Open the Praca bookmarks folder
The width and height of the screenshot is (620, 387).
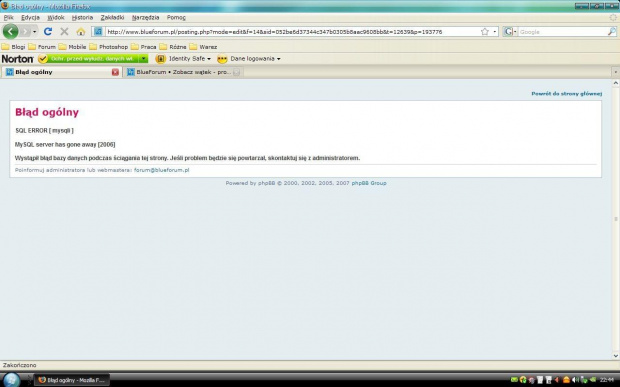pos(144,47)
